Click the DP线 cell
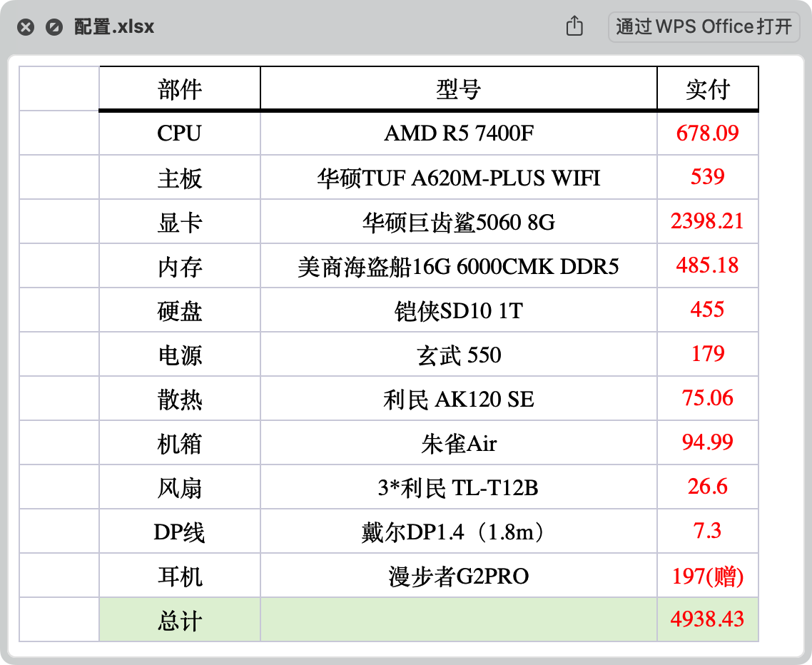 pos(180,531)
